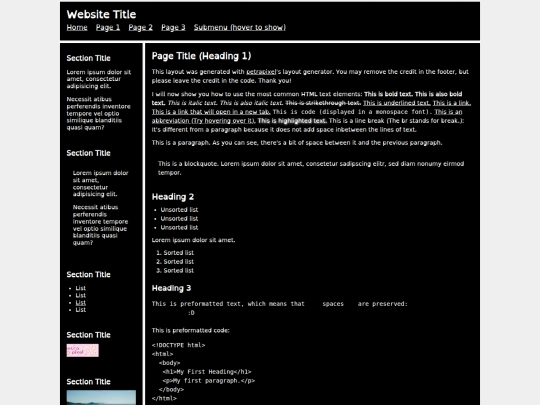Go to Page 1 in navigation
540x405 pixels.
pos(108,28)
